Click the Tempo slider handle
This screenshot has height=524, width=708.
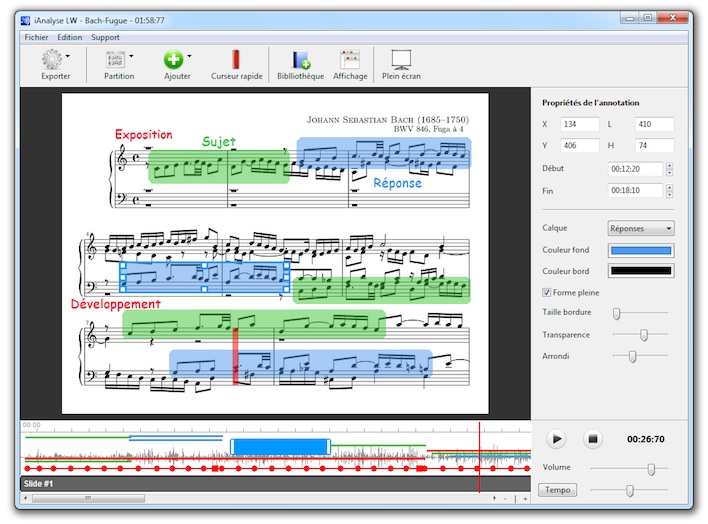(629, 490)
